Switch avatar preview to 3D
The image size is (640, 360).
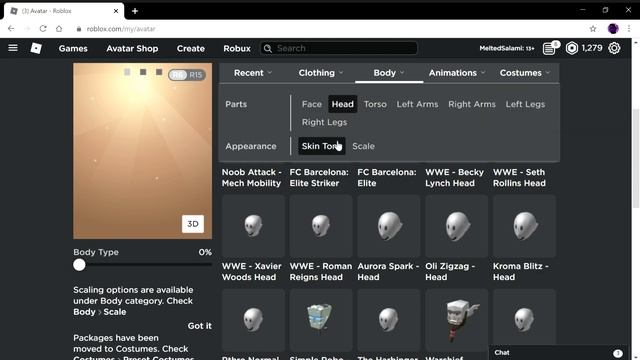(193, 224)
